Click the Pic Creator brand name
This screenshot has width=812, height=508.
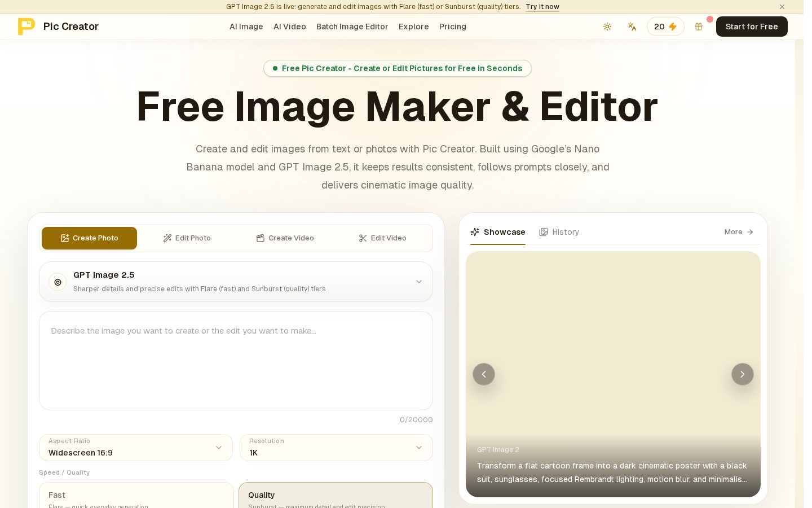point(71,27)
